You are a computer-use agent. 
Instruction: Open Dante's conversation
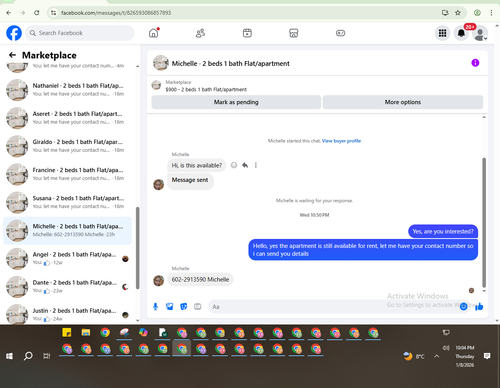67,287
